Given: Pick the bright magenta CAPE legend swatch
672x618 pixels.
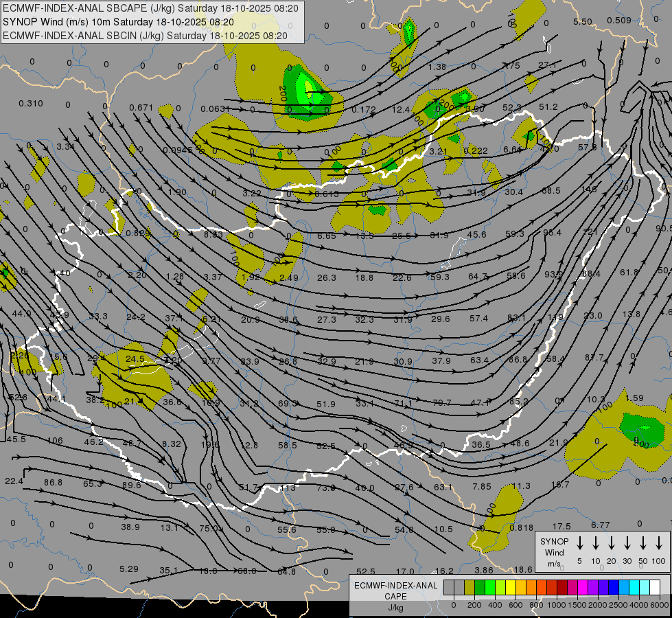Looking at the screenshot, I should [x=583, y=587].
